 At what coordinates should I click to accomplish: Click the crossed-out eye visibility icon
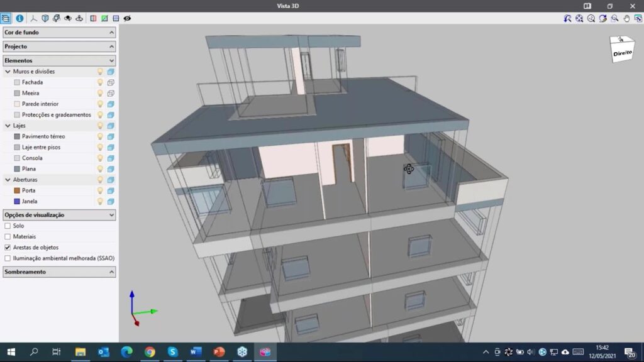tap(127, 18)
